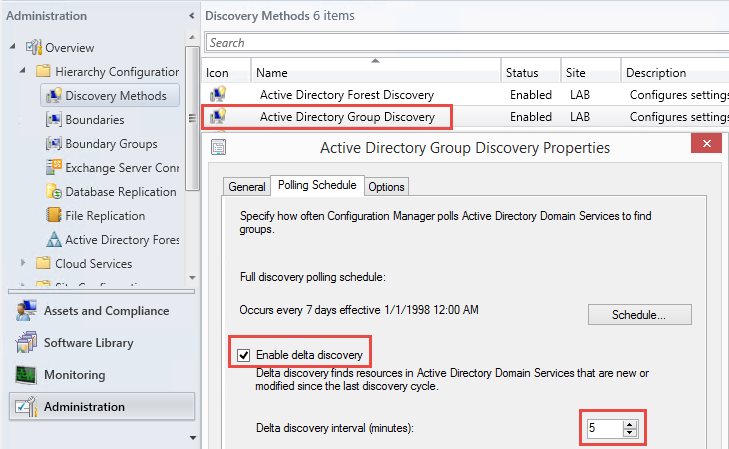Select the Active Directory Forests tree item
729x449 pixels.
(122, 239)
